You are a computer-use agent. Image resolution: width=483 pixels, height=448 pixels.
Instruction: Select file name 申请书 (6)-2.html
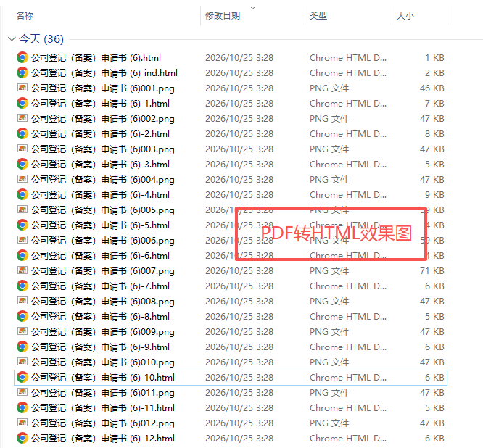click(x=100, y=134)
